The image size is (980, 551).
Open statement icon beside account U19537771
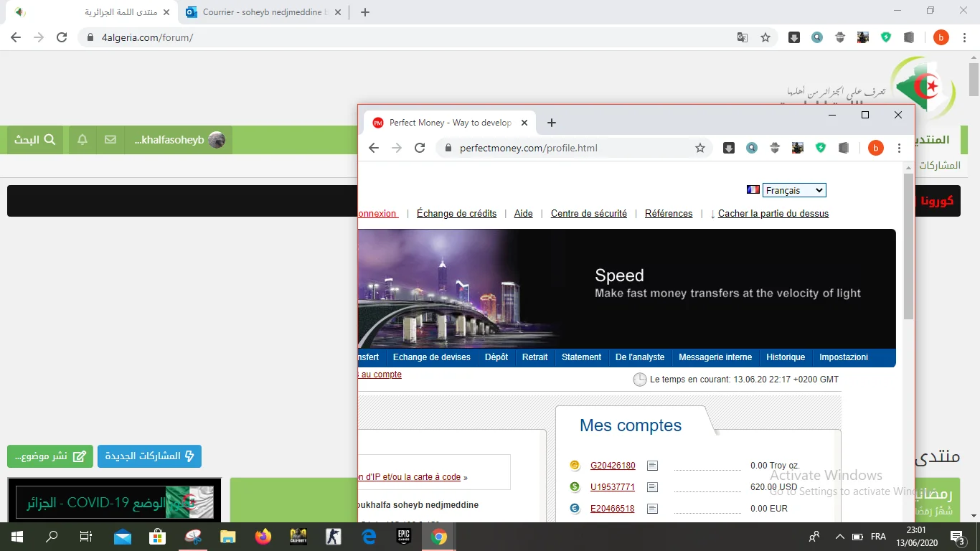coord(652,487)
